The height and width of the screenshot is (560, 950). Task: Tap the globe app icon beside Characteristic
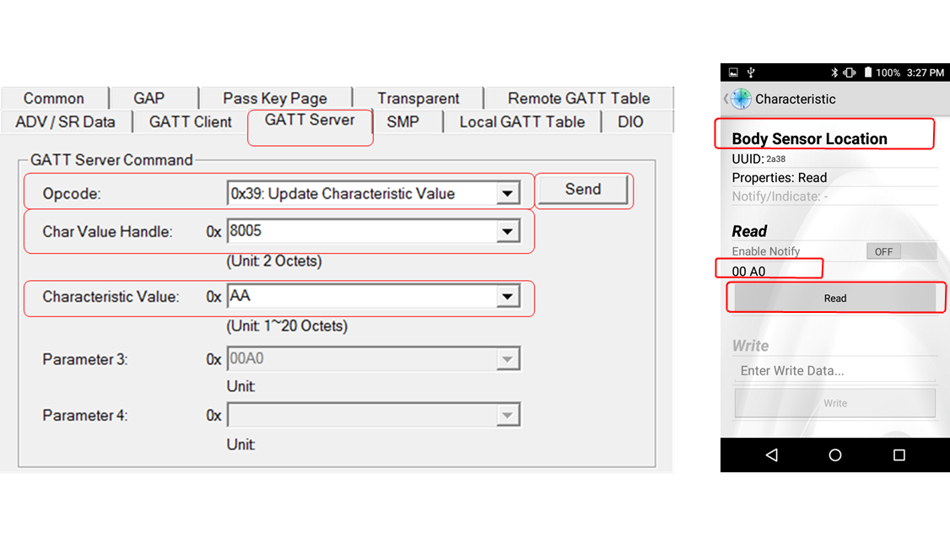741,99
